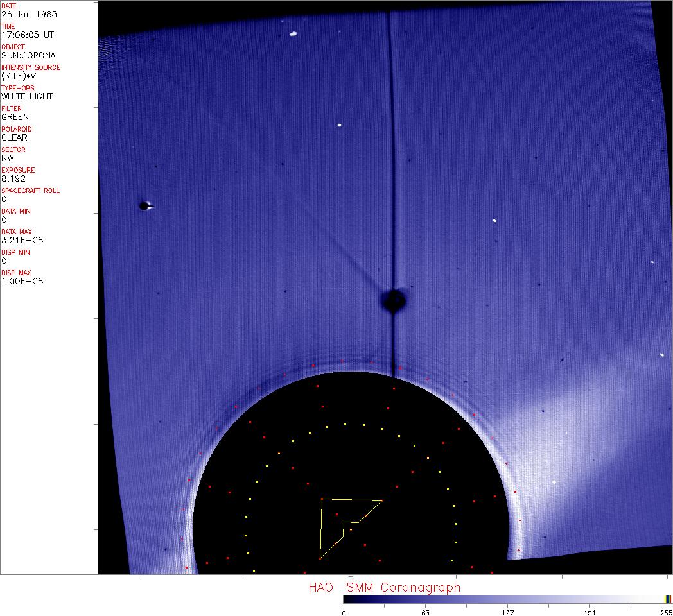The width and height of the screenshot is (673, 616).
Task: Click the DISP MIN label
Action: (15, 253)
